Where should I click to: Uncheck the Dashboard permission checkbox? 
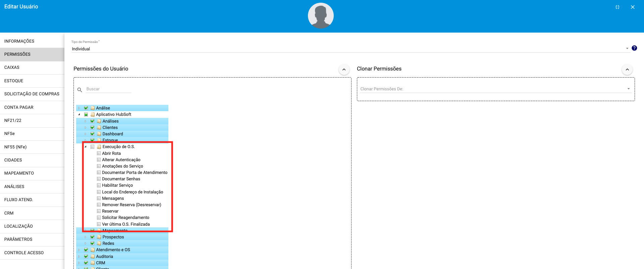(x=93, y=134)
